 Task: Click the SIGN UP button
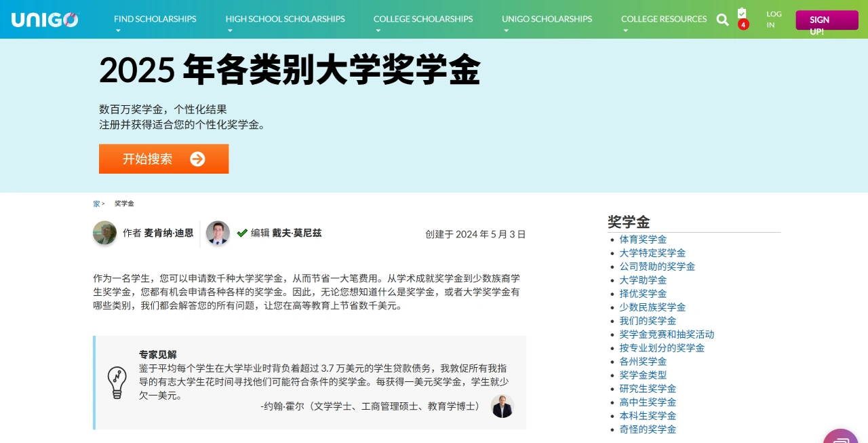[826, 19]
